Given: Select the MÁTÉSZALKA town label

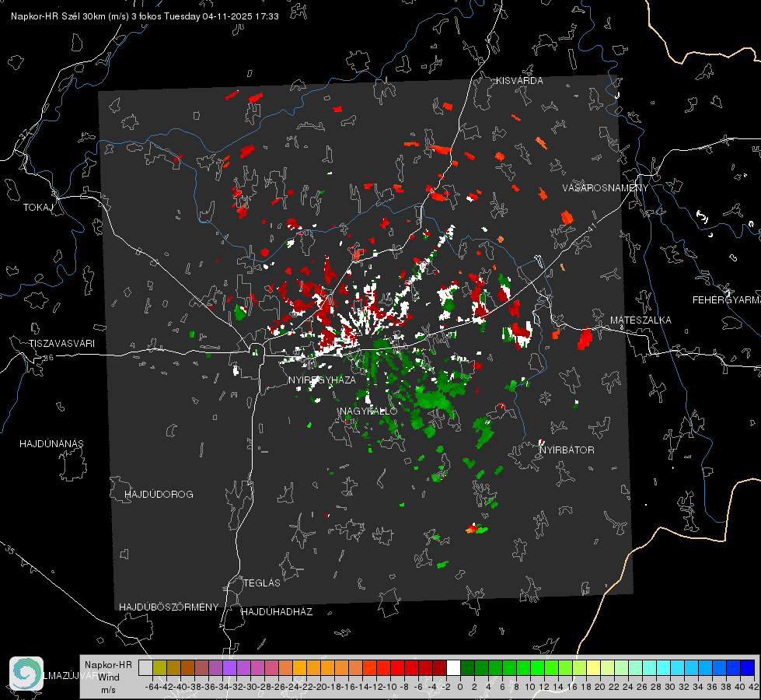Looking at the screenshot, I should 641,320.
